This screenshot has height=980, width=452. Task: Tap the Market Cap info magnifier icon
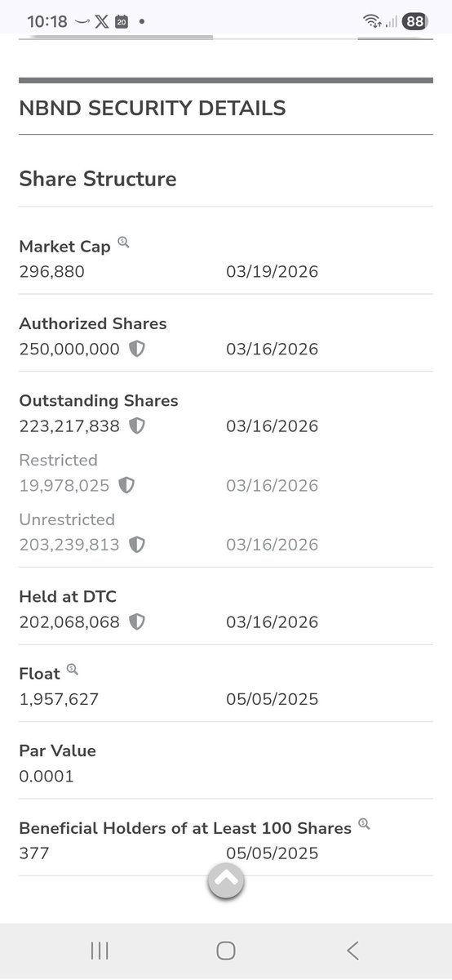123,243
